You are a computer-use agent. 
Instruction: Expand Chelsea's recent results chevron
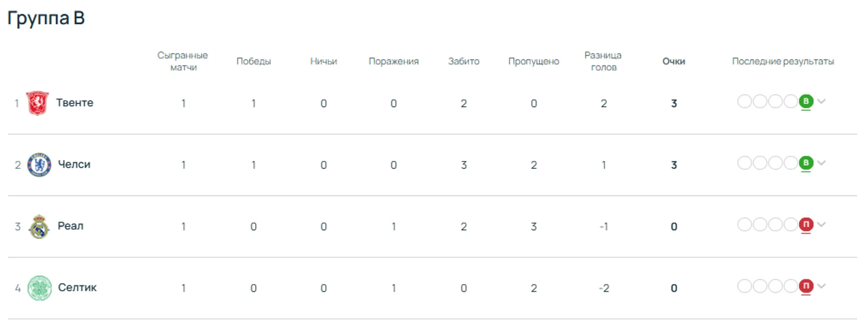tap(822, 163)
